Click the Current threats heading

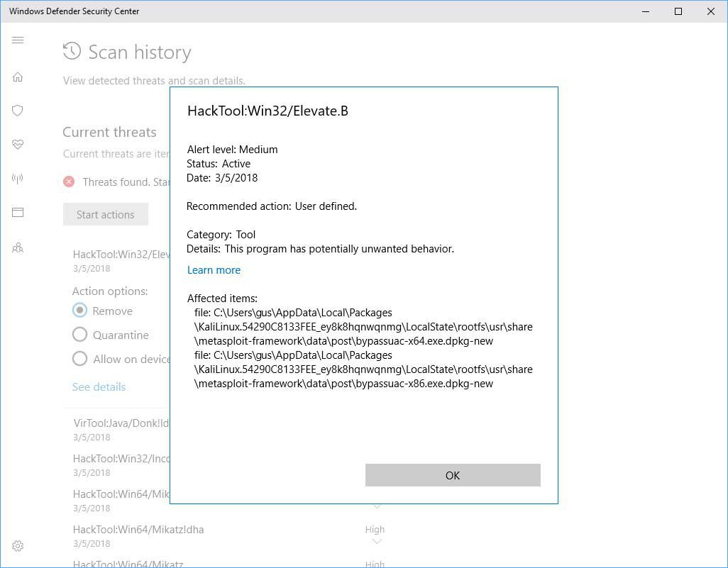coord(109,133)
